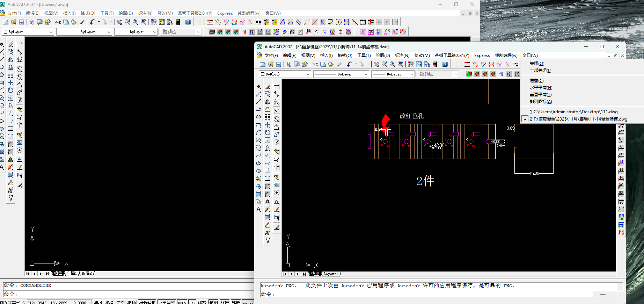This screenshot has width=644, height=304.
Task: Select the Circle tool in the 11-14 drawing window
Action: coord(258,140)
